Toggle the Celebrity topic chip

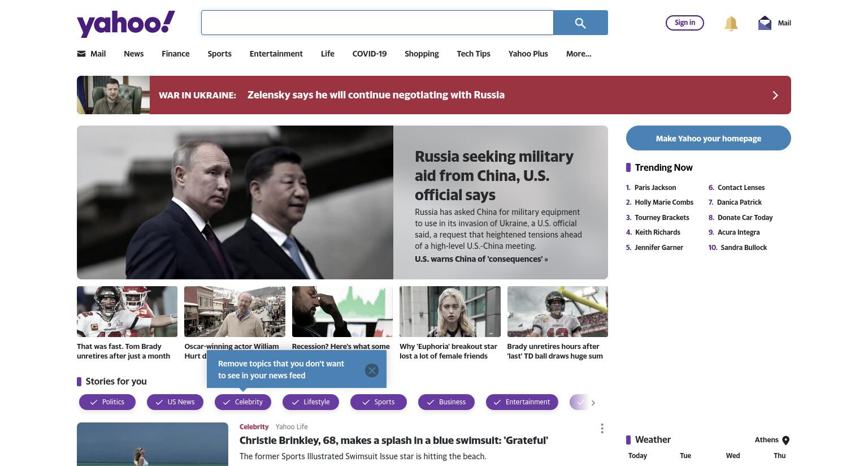(243, 402)
